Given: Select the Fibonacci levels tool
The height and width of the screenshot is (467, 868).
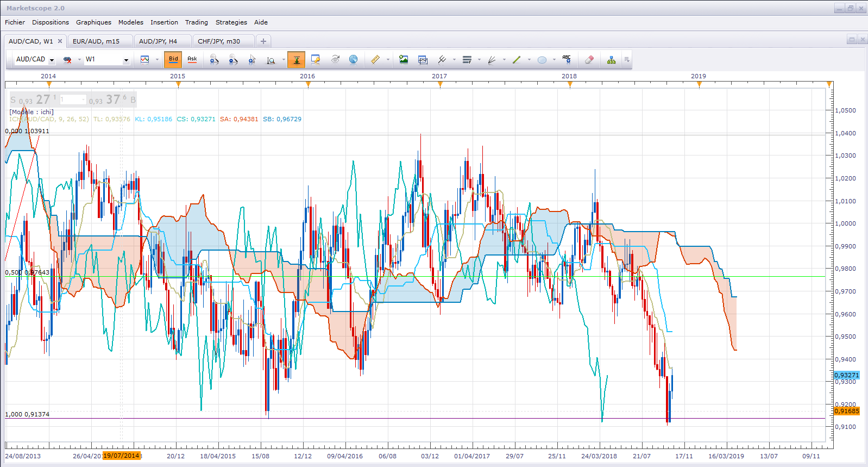Looking at the screenshot, I should point(467,60).
